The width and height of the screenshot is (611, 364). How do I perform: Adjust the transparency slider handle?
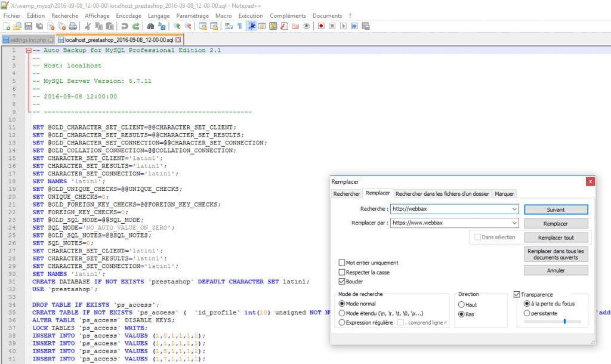pyautogui.click(x=564, y=322)
